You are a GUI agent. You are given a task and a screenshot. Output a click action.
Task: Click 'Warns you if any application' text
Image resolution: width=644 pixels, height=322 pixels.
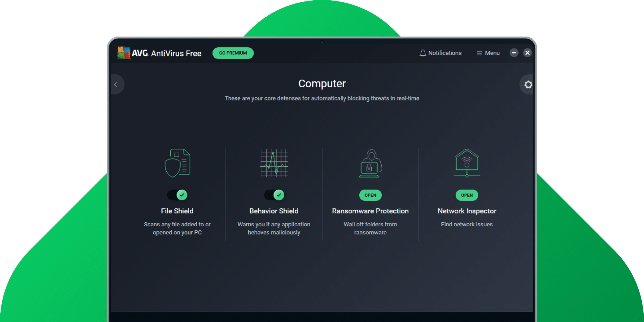pos(274,228)
